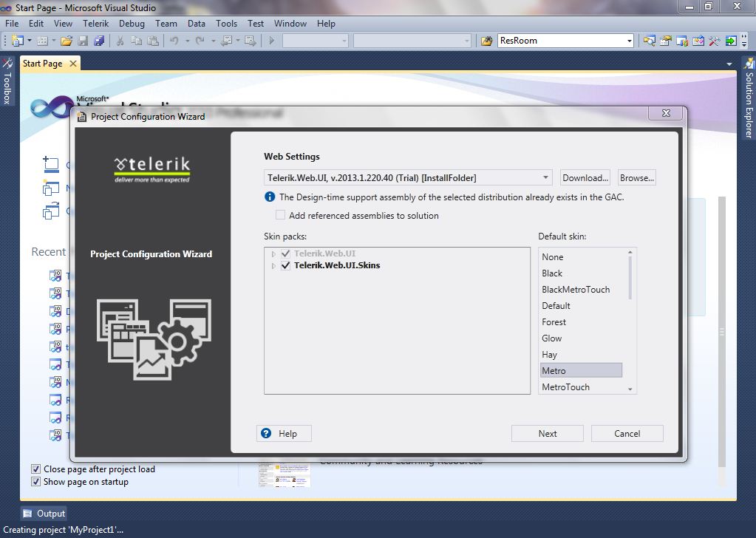
Task: Click the Open File folder icon
Action: [67, 41]
